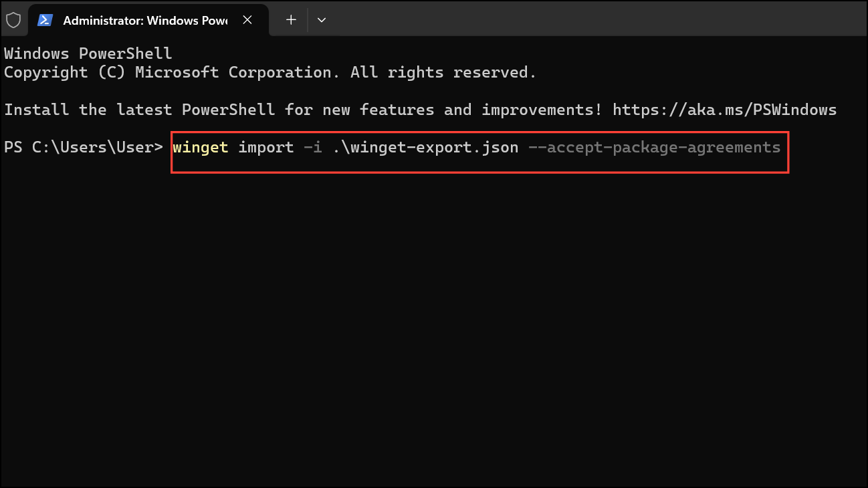
Task: Click the 'import' subcommand text
Action: coord(266,147)
